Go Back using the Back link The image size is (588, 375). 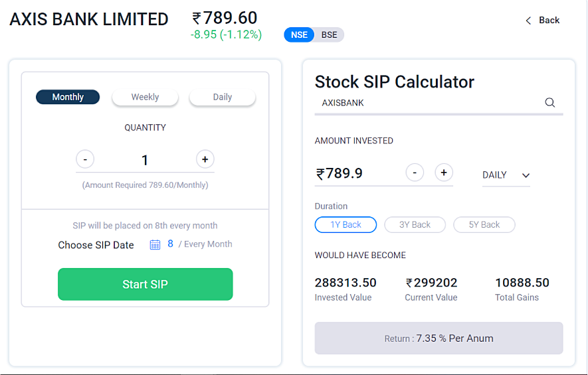click(x=542, y=20)
